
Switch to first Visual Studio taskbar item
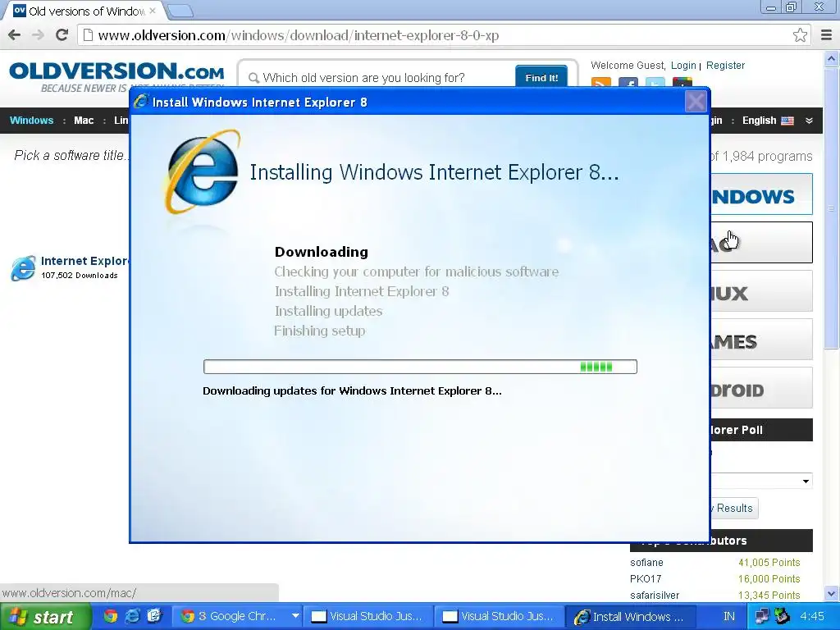[367, 617]
